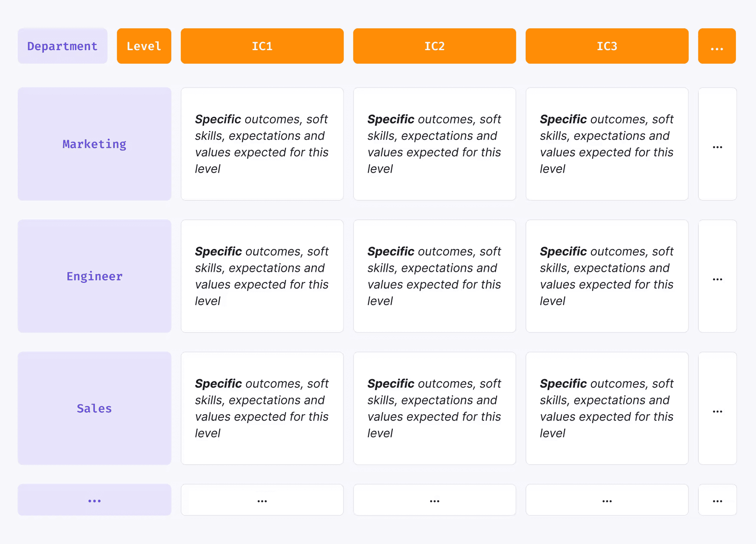Expand the orange ellipsis header for more levels

pos(717,46)
